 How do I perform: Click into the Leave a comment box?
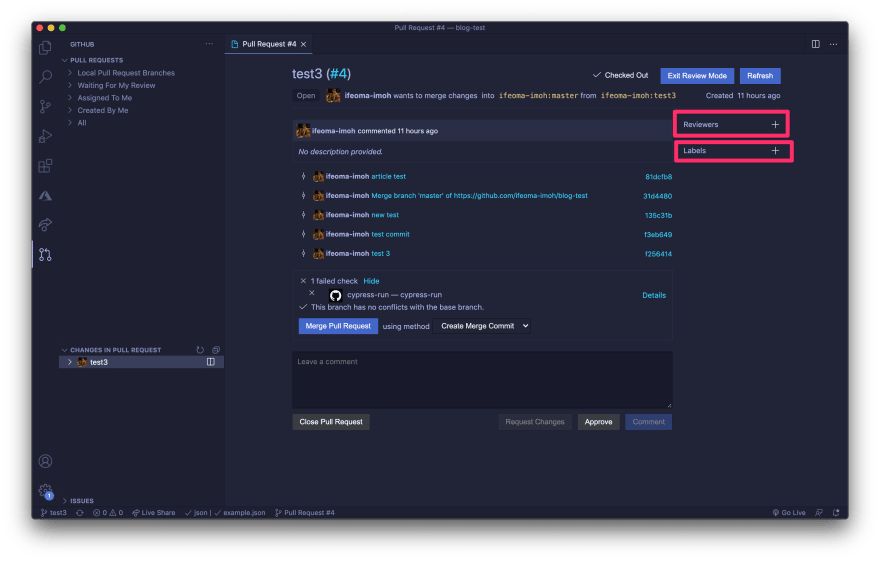tap(482, 379)
